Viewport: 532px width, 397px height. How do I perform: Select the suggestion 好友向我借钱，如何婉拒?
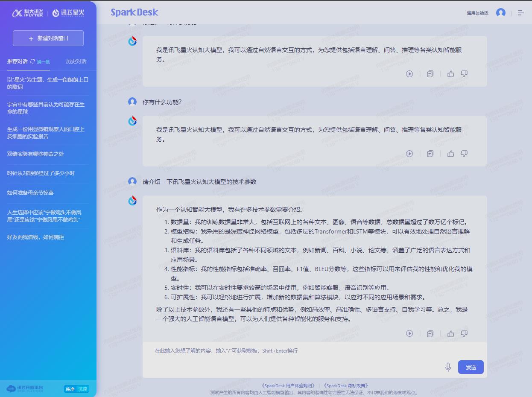tap(35, 237)
